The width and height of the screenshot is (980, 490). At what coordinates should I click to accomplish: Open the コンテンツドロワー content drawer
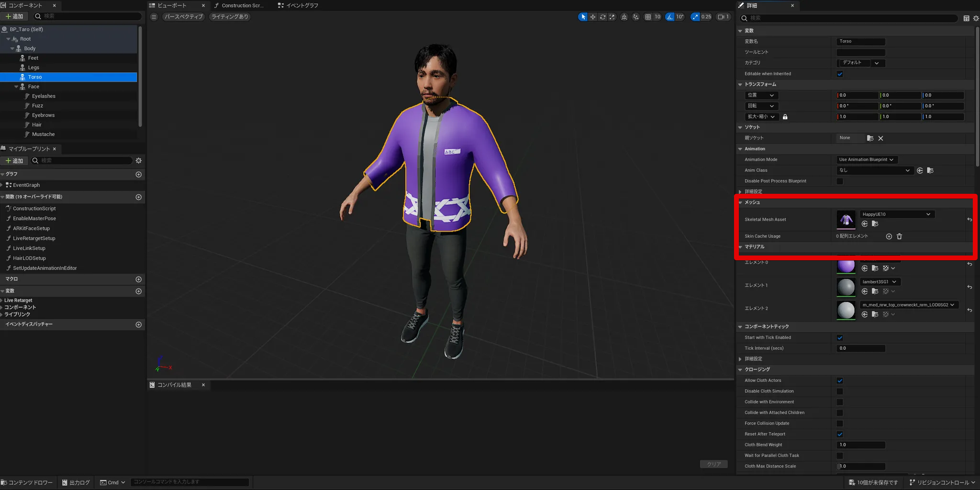[27, 482]
